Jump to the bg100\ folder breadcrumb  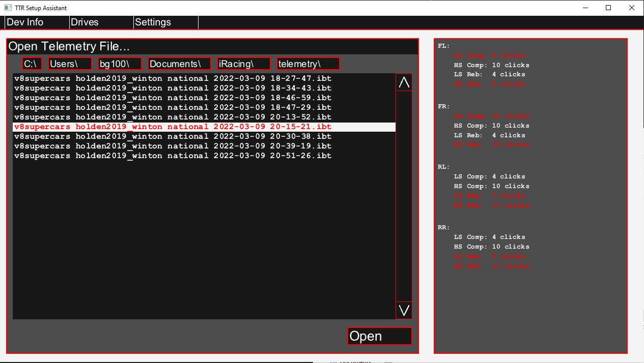click(x=120, y=64)
